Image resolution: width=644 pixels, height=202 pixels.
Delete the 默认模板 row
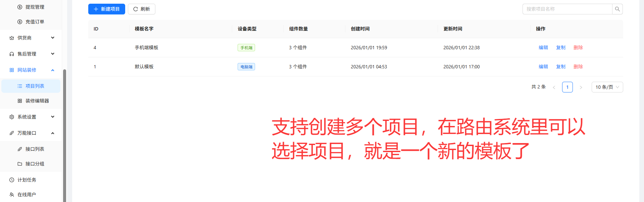pyautogui.click(x=578, y=67)
